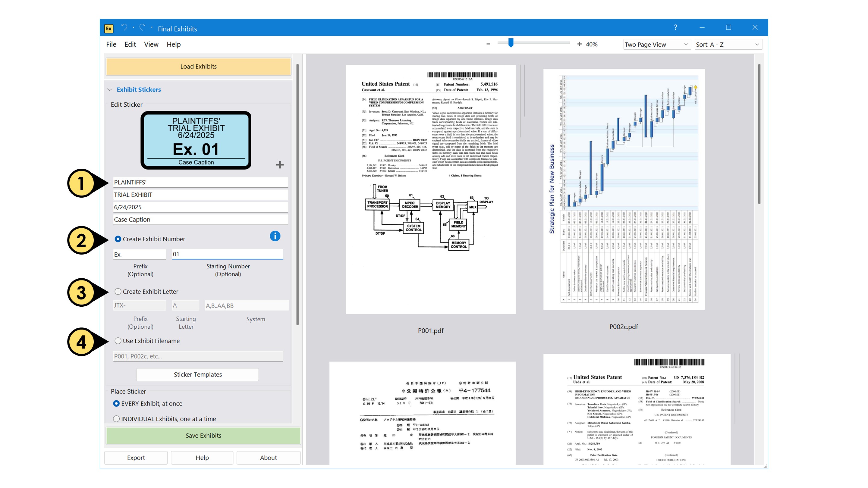Click the Starting Letter A field

[x=185, y=305]
